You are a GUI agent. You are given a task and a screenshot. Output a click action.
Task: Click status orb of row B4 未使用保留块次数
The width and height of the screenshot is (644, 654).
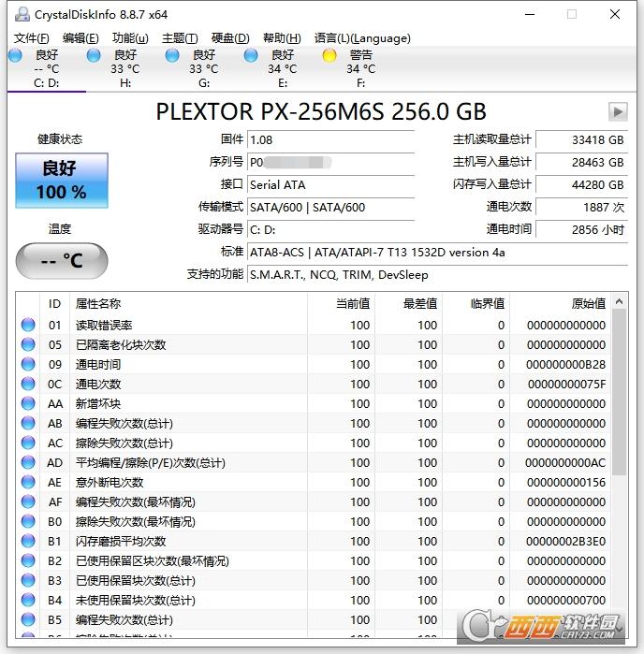(28, 600)
